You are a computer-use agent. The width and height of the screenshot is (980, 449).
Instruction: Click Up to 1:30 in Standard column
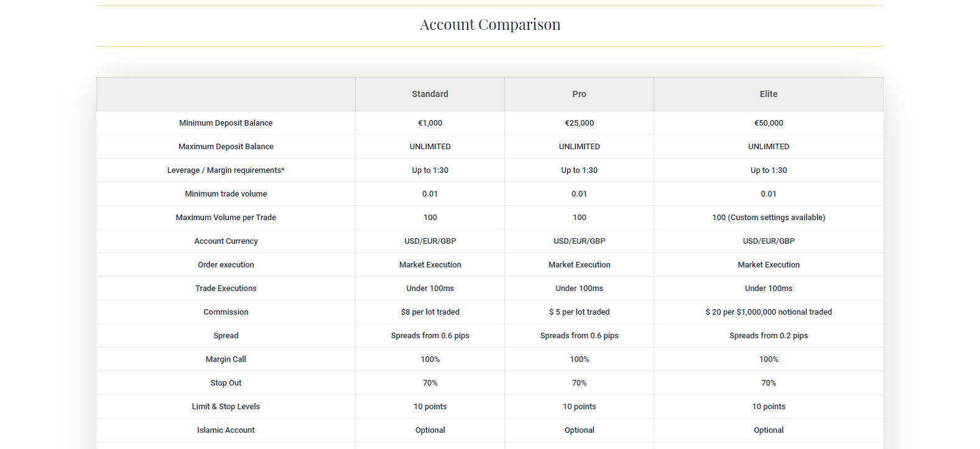coord(430,170)
